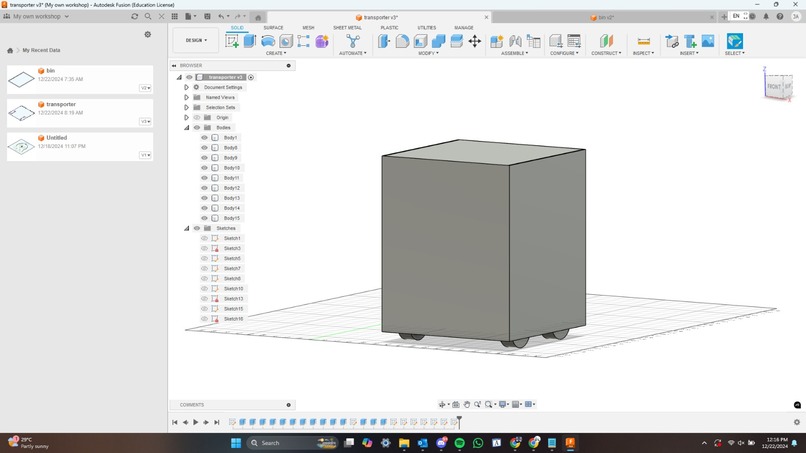Open the My own workshop team switcher
This screenshot has height=453, width=806.
click(36, 16)
